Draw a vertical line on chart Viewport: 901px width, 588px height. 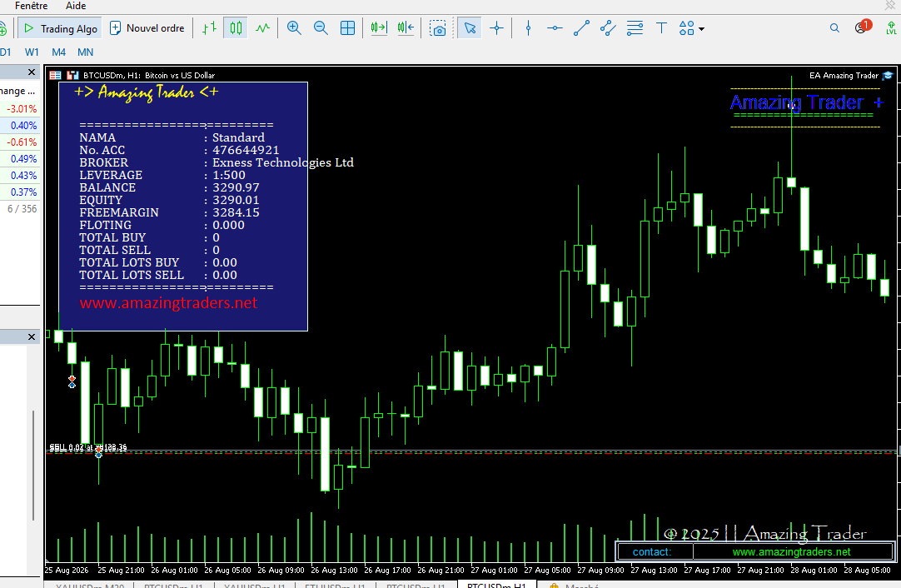click(x=528, y=28)
